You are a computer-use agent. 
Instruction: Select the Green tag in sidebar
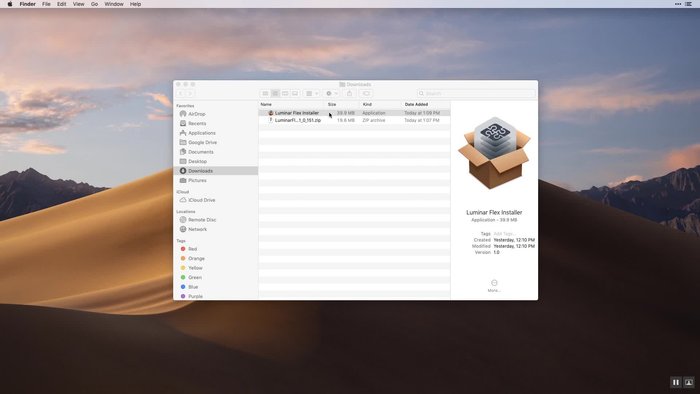[x=195, y=278]
